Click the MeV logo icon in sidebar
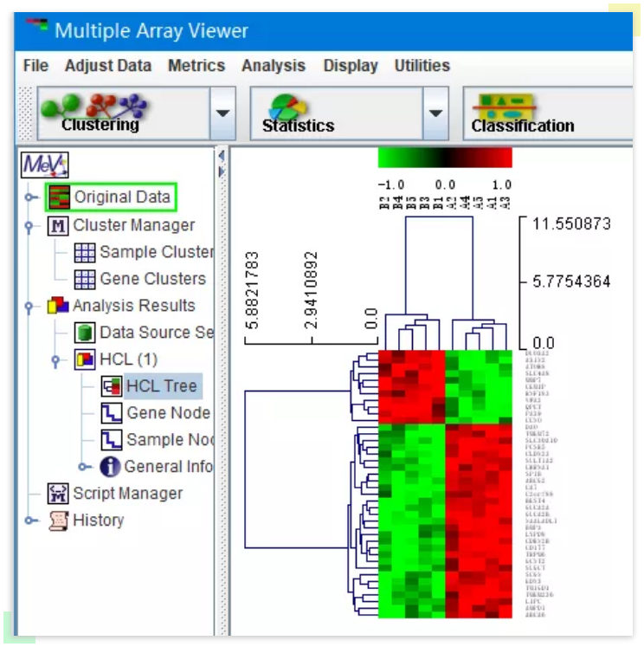 (x=45, y=165)
